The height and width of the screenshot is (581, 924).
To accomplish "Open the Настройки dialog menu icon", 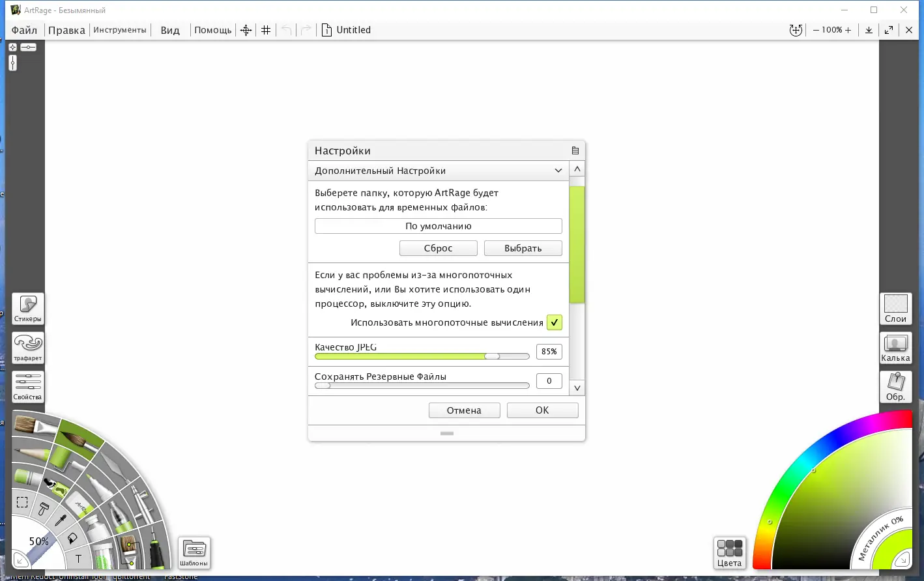I will coord(575,150).
